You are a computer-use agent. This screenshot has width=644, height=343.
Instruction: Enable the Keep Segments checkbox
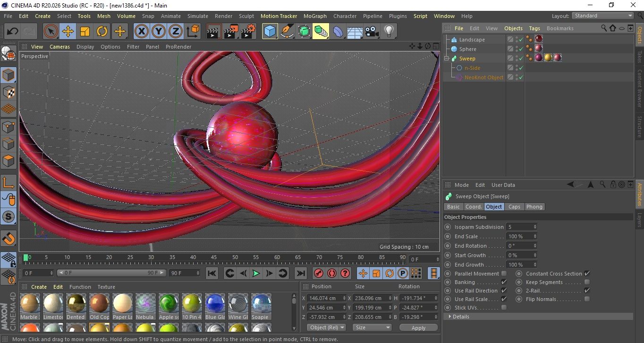click(x=587, y=282)
